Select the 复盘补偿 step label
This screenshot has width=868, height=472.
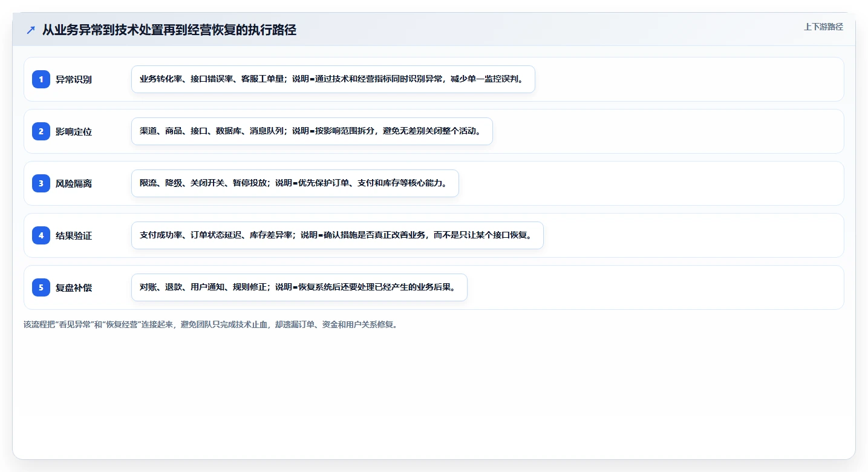click(x=74, y=287)
